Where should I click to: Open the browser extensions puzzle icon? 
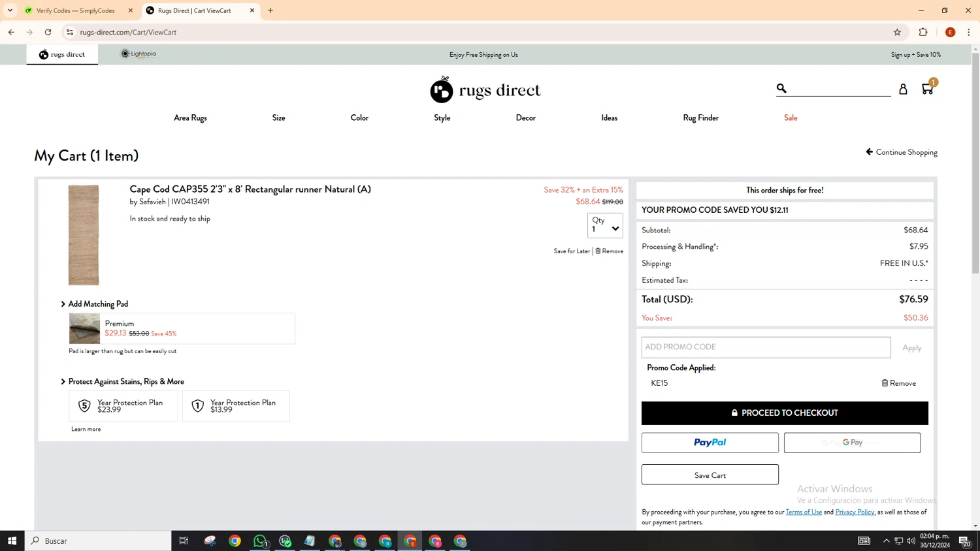pos(923,32)
